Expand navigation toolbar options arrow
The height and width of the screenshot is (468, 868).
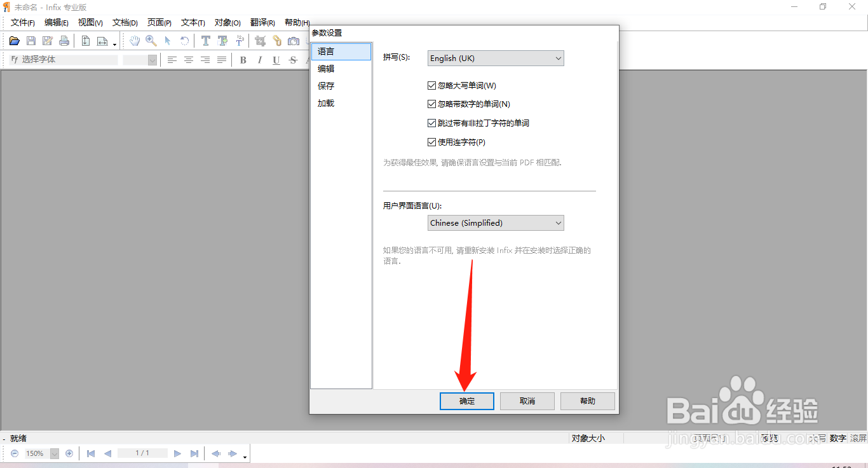coord(245,457)
